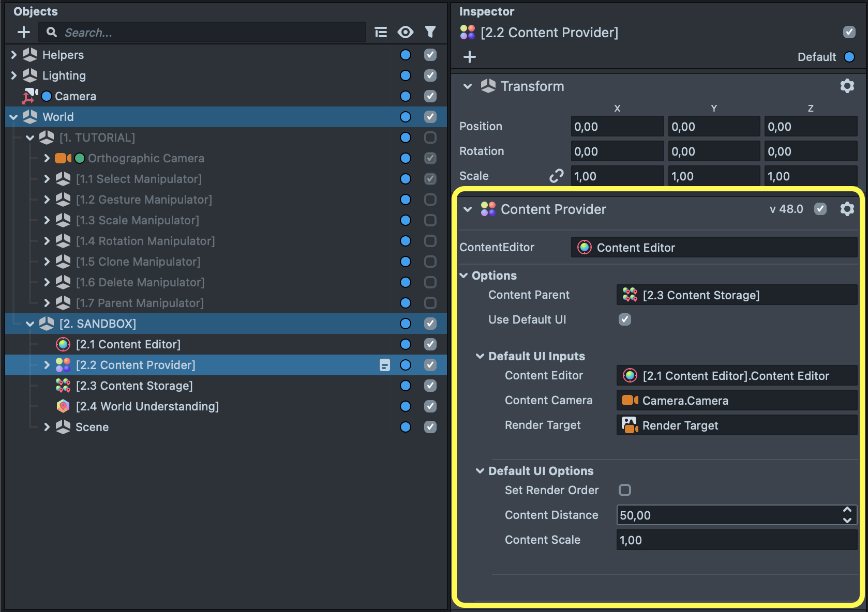Enable the Set Render Order checkbox
Viewport: 868px width, 612px height.
[x=625, y=490]
